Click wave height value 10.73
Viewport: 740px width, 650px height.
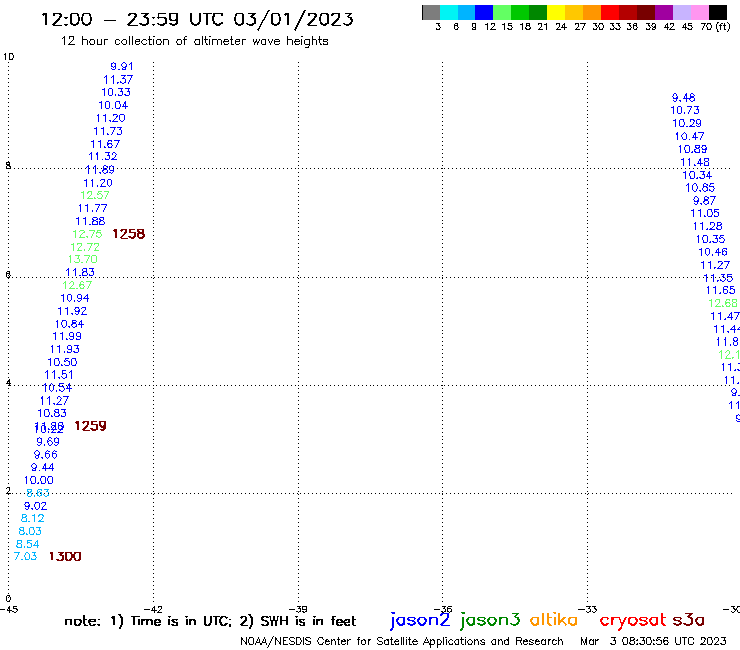[685, 110]
